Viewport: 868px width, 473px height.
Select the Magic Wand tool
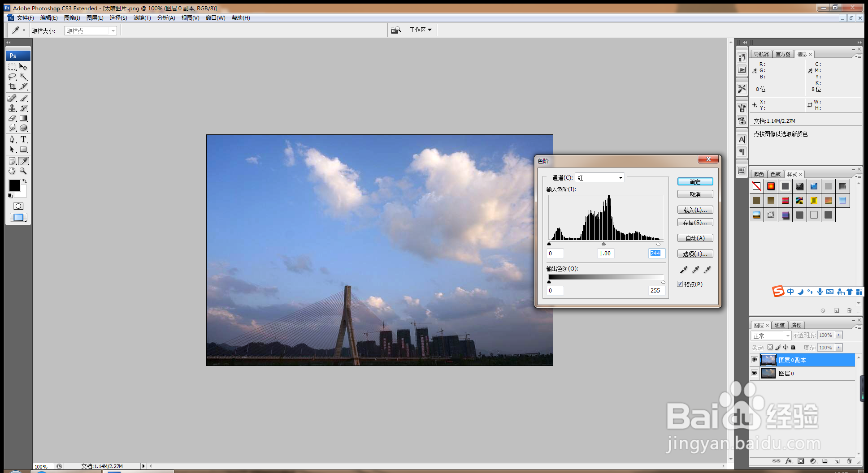point(23,77)
